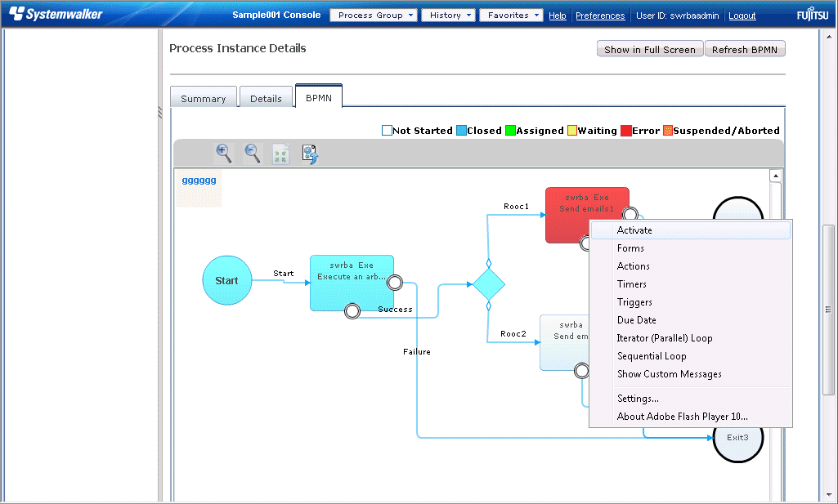Choose Triggers from context menu
This screenshot has width=838, height=504.
pos(691,302)
